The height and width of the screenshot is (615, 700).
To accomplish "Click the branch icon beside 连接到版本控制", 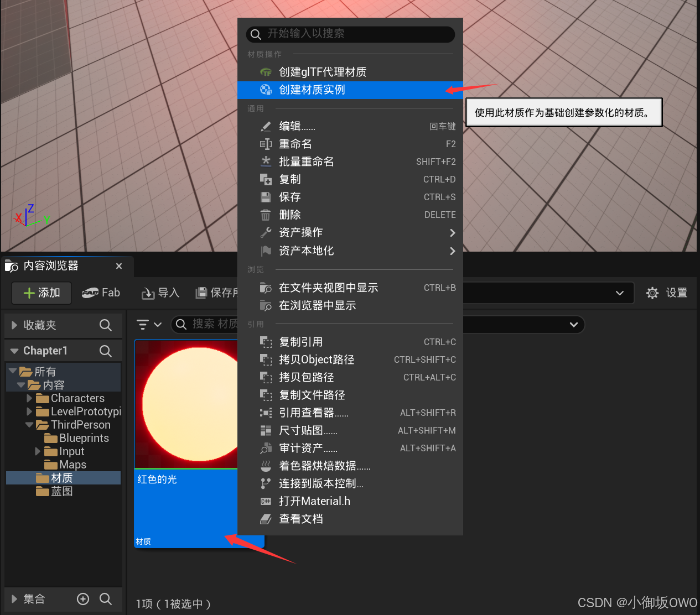I will (266, 483).
